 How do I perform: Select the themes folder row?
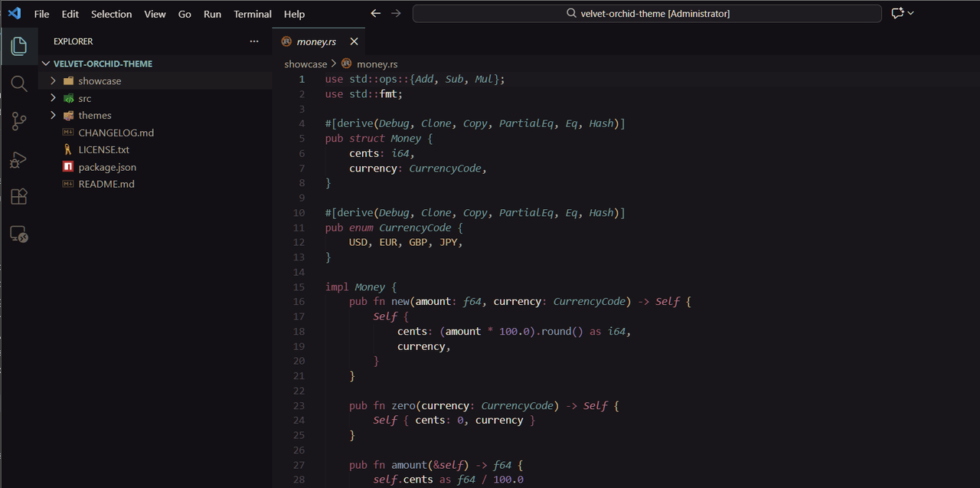pos(155,115)
